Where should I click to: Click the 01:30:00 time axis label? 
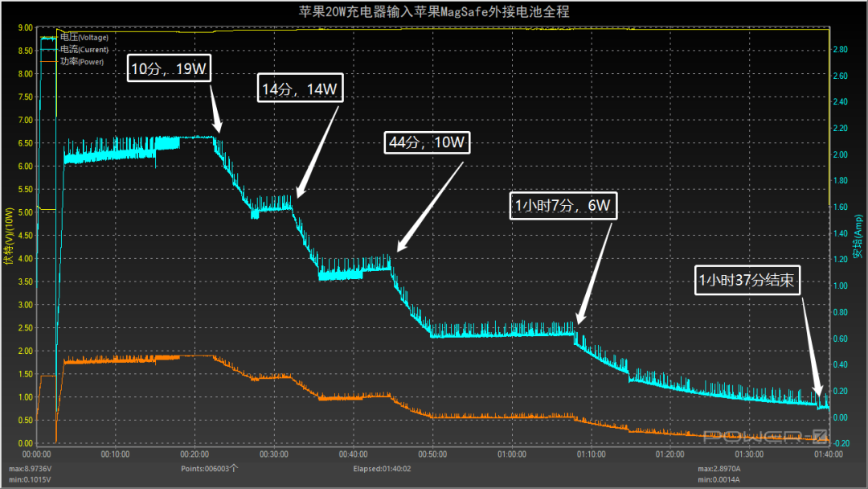click(749, 454)
